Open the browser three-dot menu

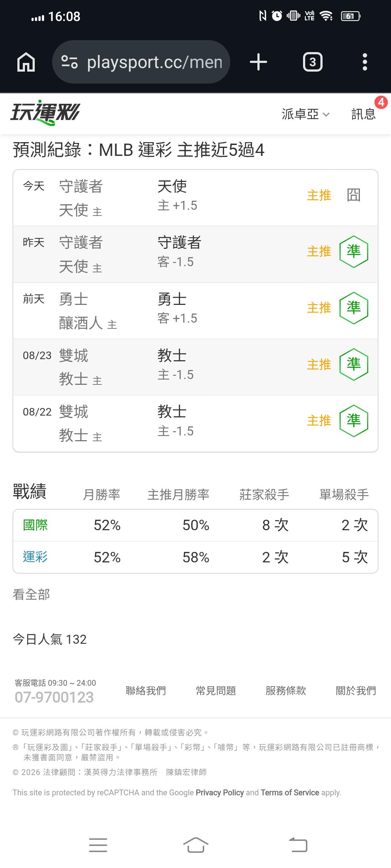[x=365, y=62]
